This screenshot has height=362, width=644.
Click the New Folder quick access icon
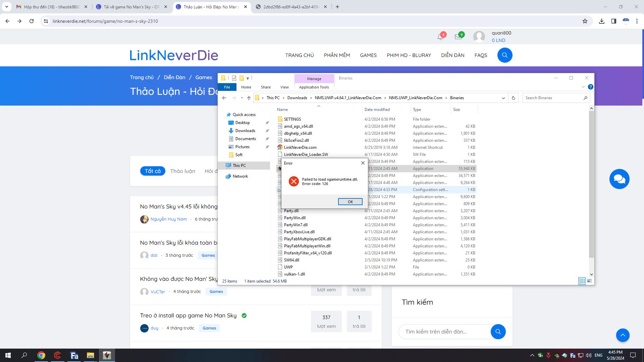[241, 78]
